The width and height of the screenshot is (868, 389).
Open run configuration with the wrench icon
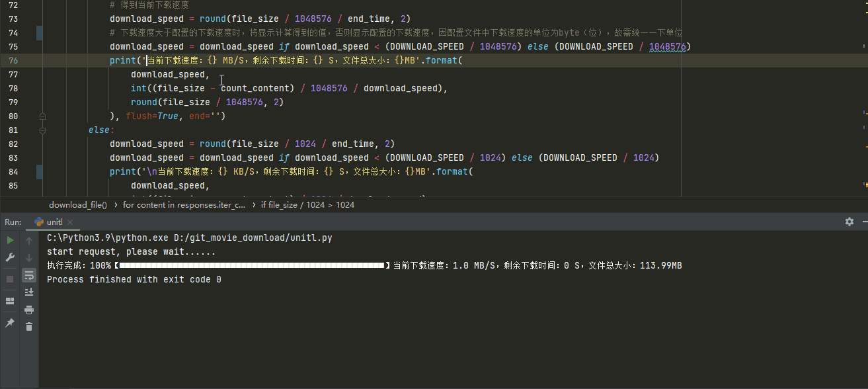[9, 257]
